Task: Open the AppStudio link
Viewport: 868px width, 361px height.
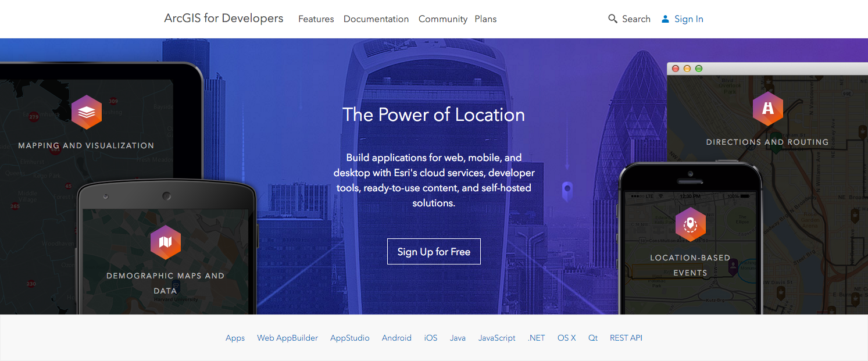Action: tap(350, 338)
